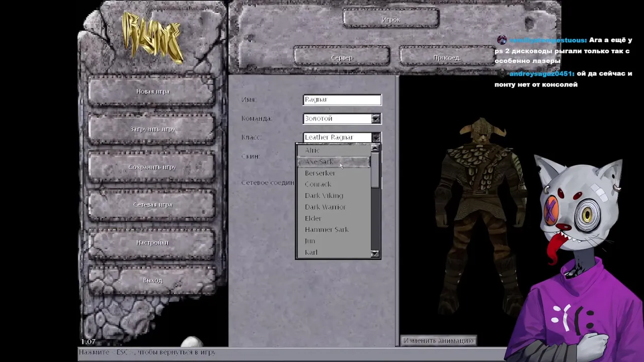Click the Новая игра menu button
This screenshot has width=644, height=362.
[x=152, y=92]
